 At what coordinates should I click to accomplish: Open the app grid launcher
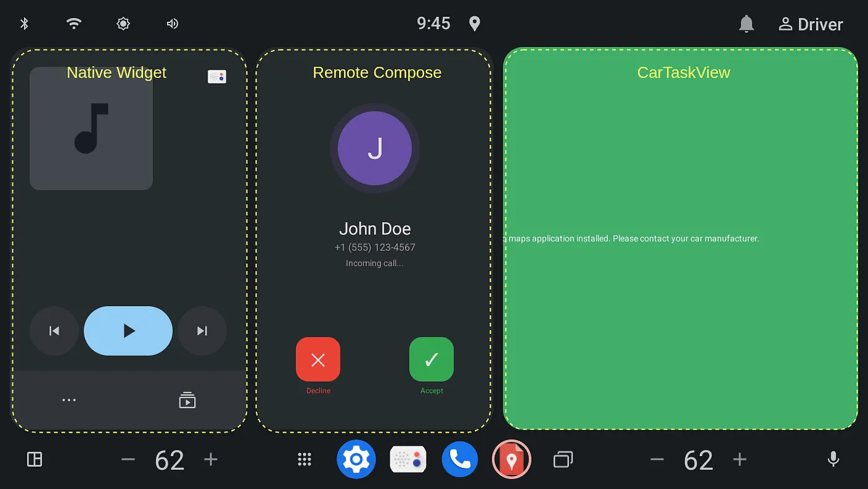[304, 459]
